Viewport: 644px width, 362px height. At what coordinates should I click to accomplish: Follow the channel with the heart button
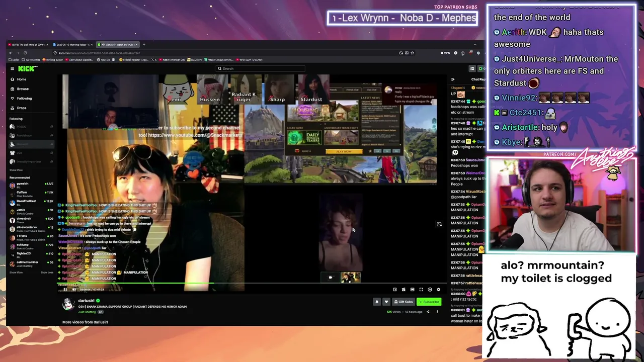click(386, 302)
